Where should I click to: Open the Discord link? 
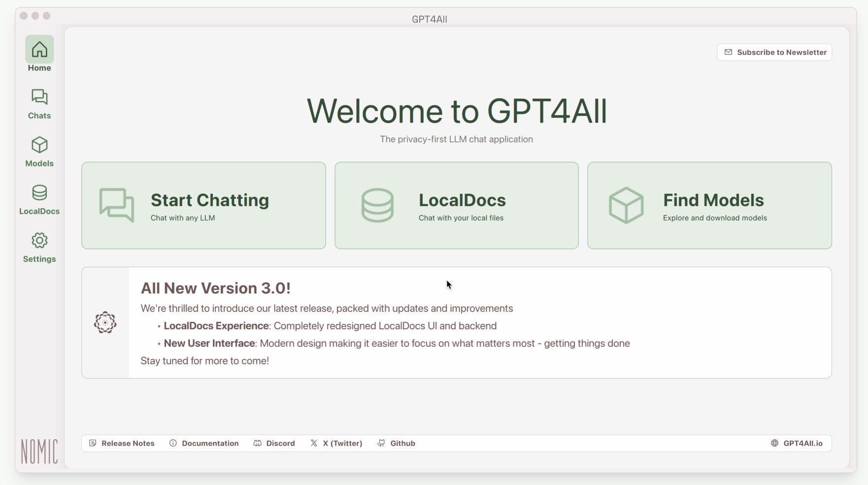[274, 443]
